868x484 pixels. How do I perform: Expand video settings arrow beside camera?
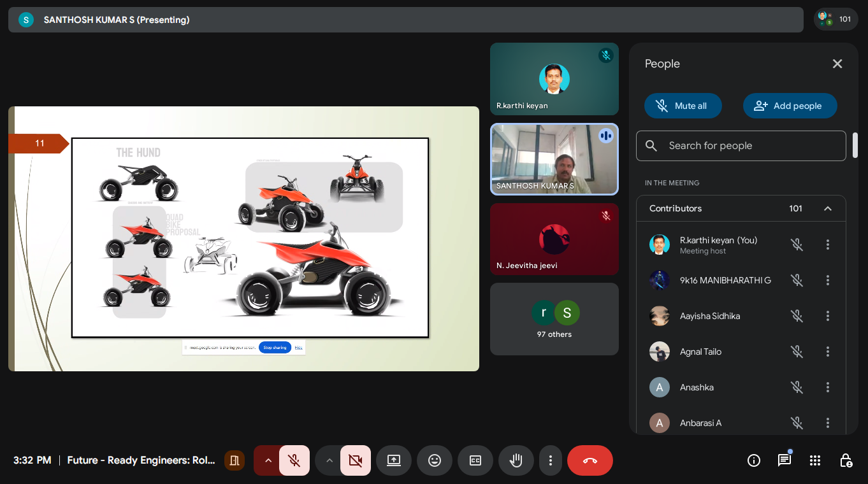tap(329, 460)
